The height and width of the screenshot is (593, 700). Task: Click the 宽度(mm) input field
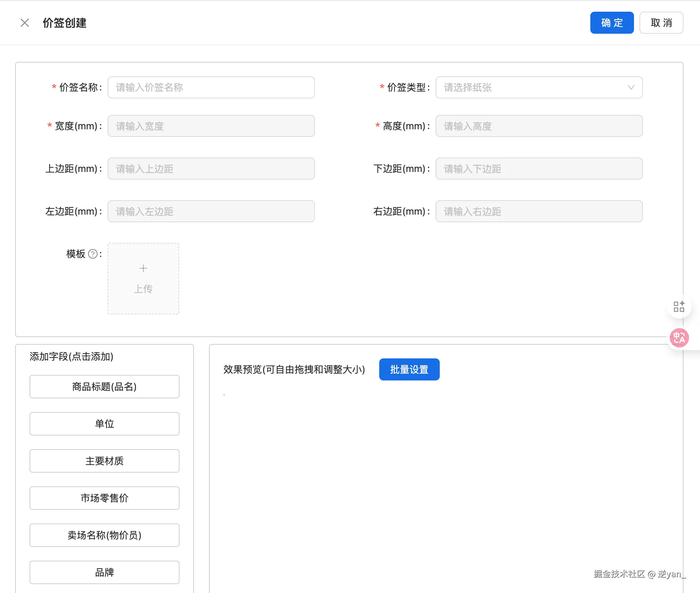[211, 126]
